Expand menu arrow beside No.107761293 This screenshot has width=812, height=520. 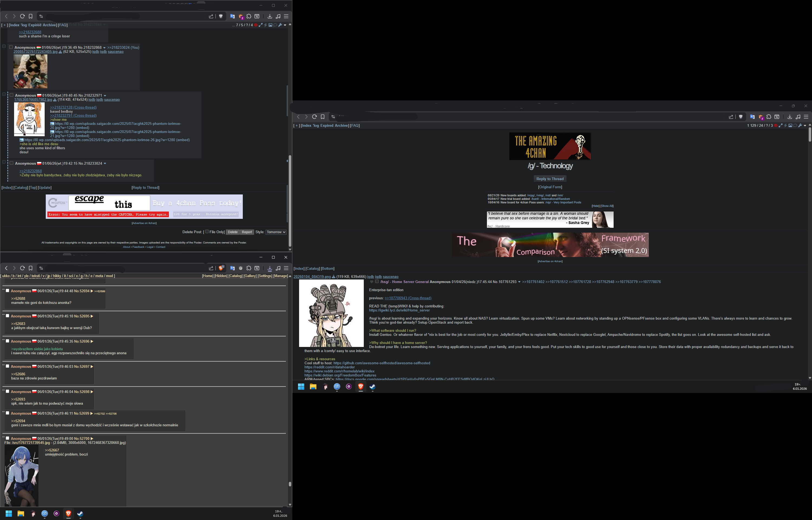(x=519, y=282)
